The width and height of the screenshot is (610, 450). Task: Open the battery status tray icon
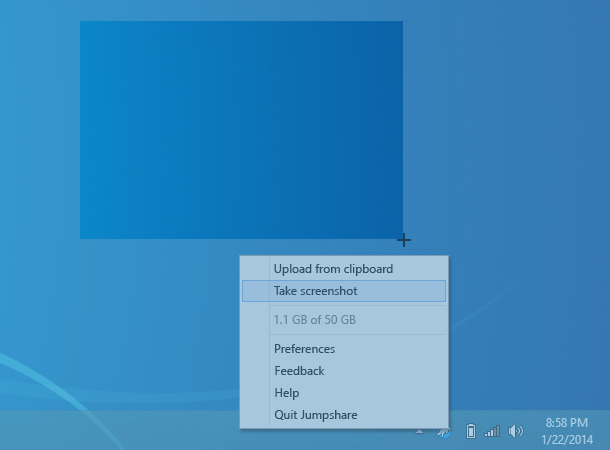[x=471, y=431]
